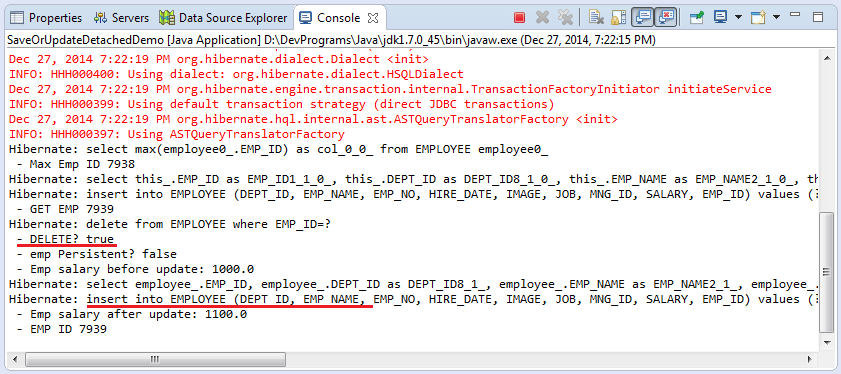Select the Data Source Explorer tab
841x374 pixels.
pos(223,18)
